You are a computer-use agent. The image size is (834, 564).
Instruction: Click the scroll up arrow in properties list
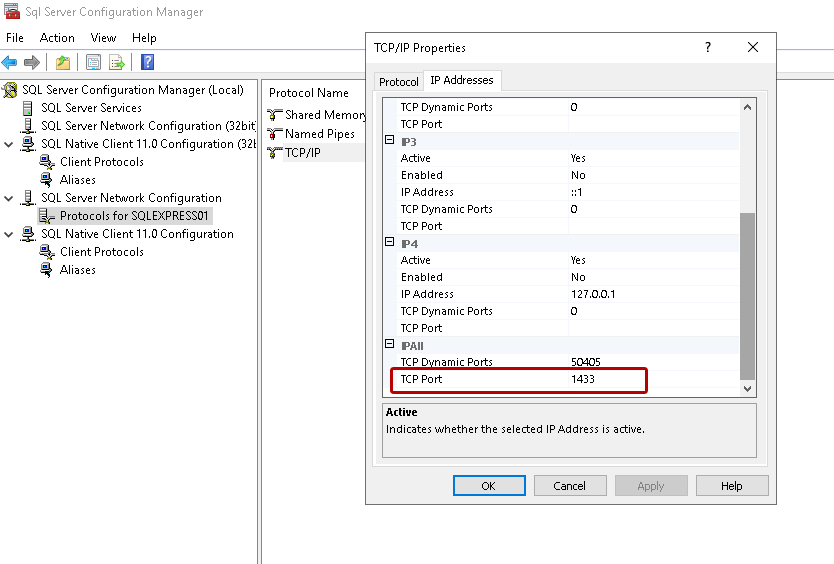747,107
